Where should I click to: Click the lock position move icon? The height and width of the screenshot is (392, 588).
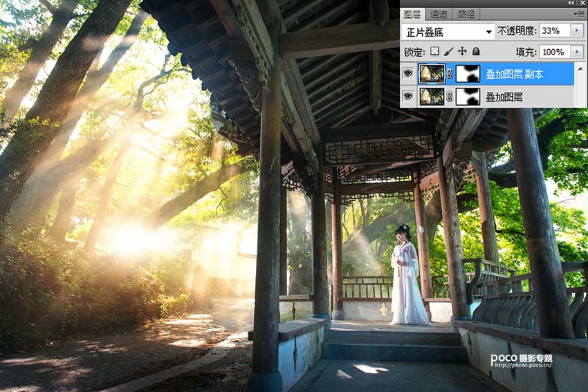(462, 52)
